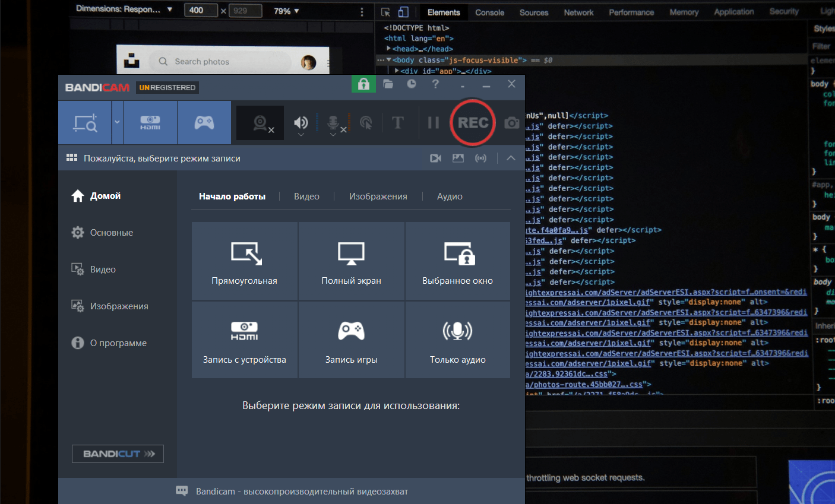Open Dimensions Responsive dropdown in DevTools
The image size is (835, 504).
pyautogui.click(x=124, y=10)
